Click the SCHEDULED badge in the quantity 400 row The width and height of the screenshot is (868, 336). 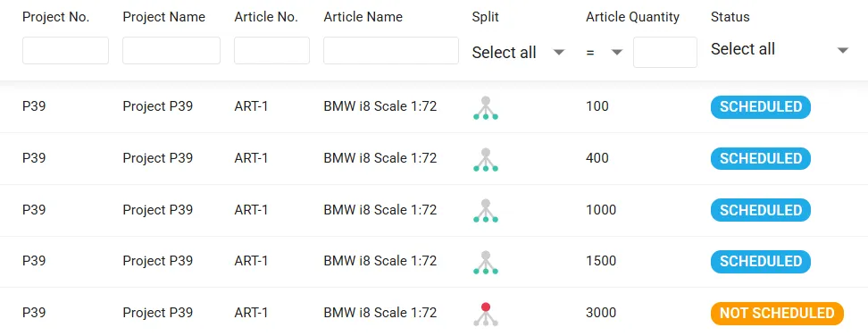click(x=761, y=159)
